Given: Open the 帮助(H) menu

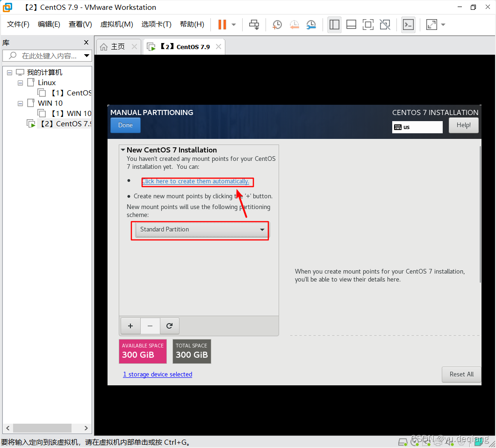Looking at the screenshot, I should coord(192,24).
